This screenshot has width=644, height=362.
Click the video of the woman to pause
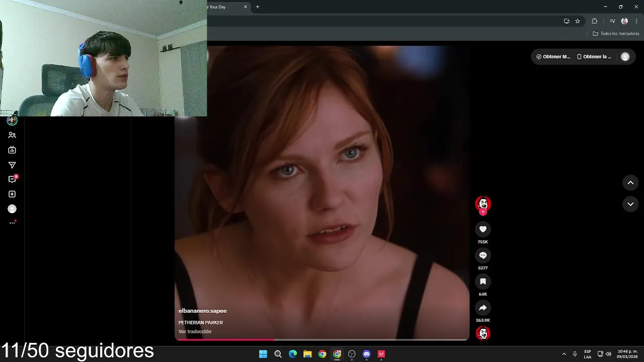click(x=322, y=193)
